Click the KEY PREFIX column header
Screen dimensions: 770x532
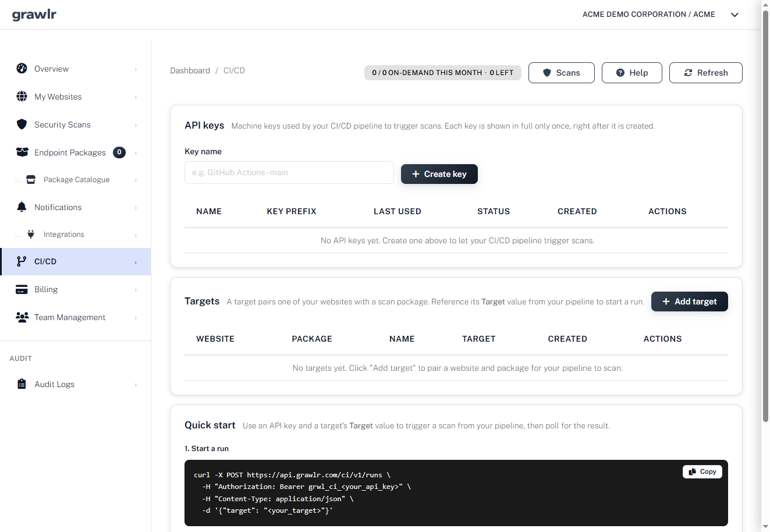pyautogui.click(x=292, y=211)
